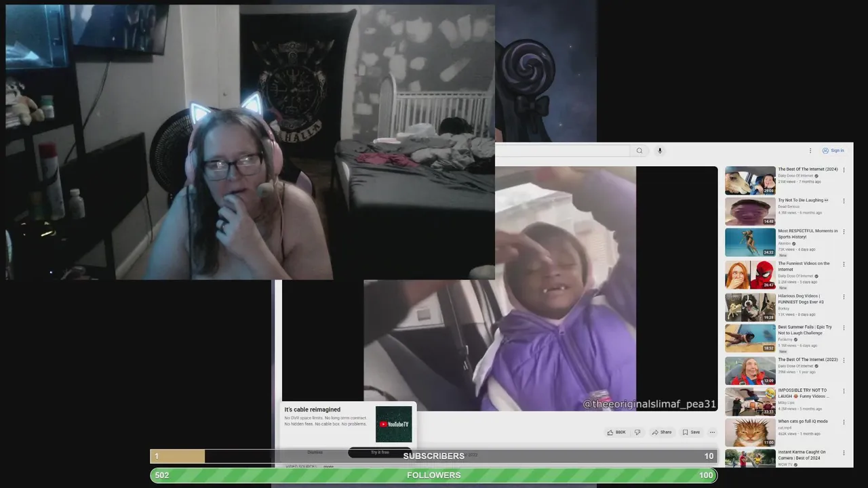Open The Best Of The Internet (2023) thumbnail
This screenshot has height=488, width=868.
click(x=750, y=371)
